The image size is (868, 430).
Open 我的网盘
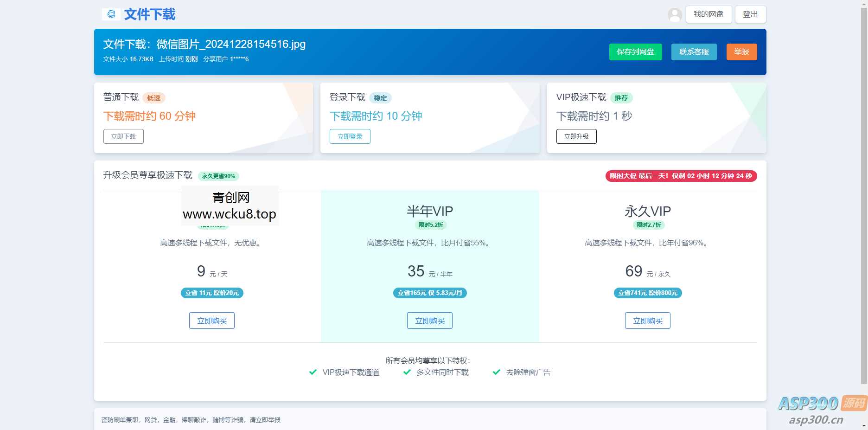708,14
